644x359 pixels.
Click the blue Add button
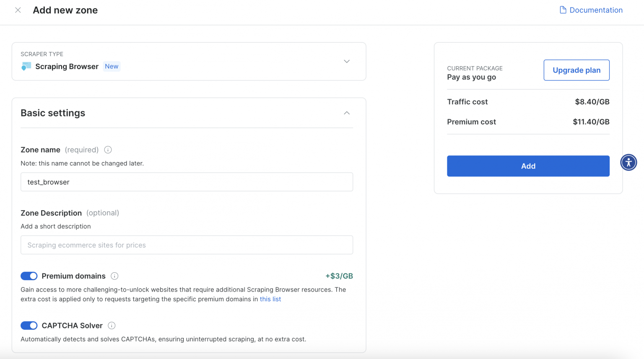point(528,166)
